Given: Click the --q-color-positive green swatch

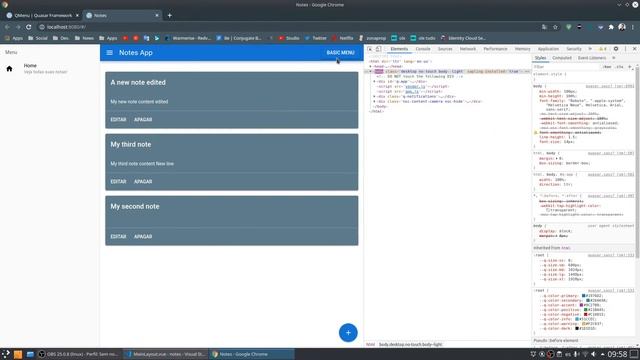Looking at the screenshot, I should point(586,310).
